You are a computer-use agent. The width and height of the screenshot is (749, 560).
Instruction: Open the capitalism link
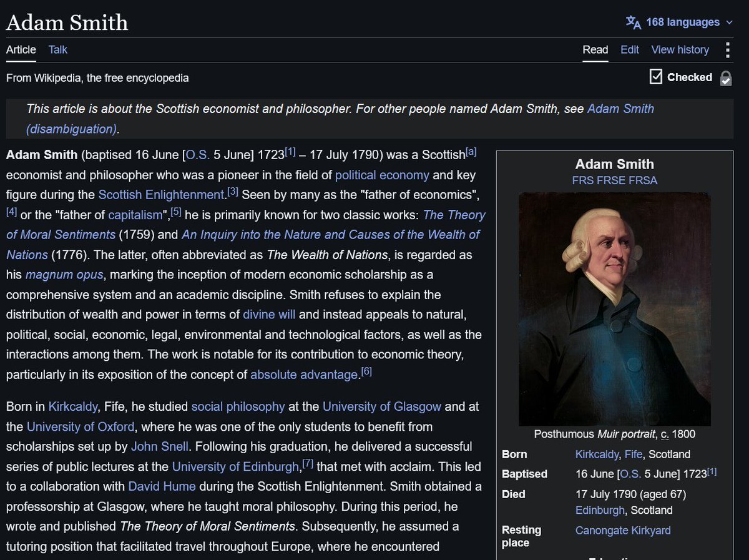[x=135, y=215]
